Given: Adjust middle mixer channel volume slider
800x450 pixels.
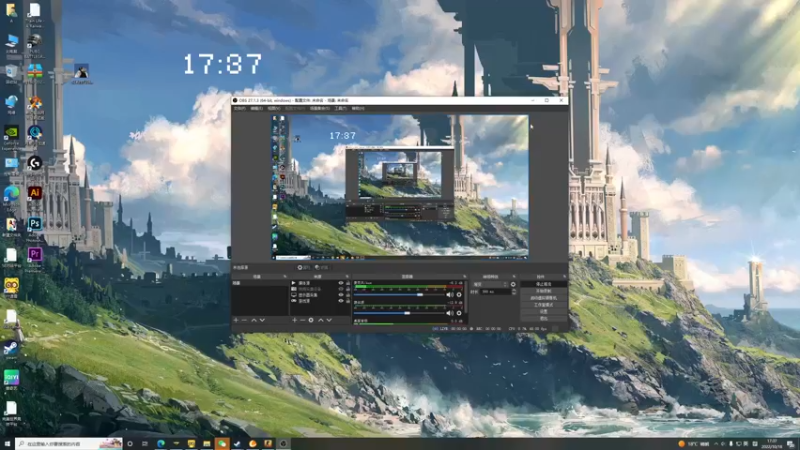Looking at the screenshot, I should coord(399,313).
